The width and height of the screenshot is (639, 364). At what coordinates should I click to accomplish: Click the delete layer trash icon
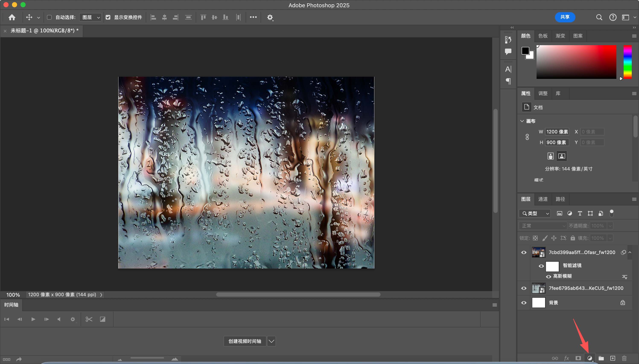(x=624, y=358)
